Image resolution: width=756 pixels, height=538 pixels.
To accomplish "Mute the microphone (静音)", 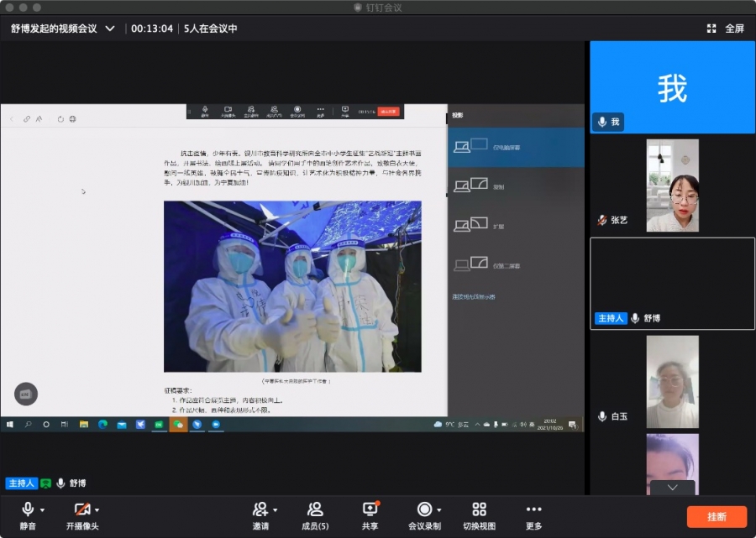I will click(28, 509).
